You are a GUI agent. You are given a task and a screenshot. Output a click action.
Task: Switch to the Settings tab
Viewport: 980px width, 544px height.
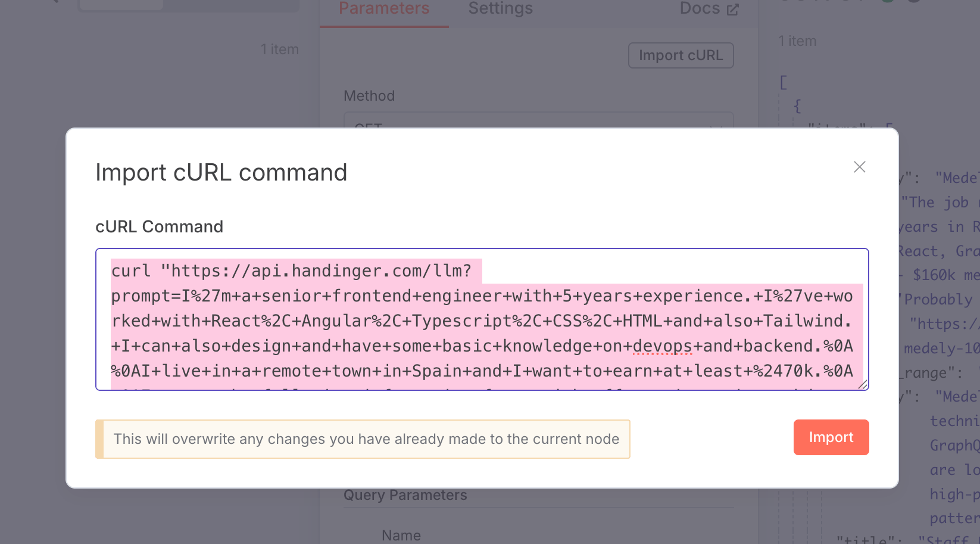pos(500,8)
